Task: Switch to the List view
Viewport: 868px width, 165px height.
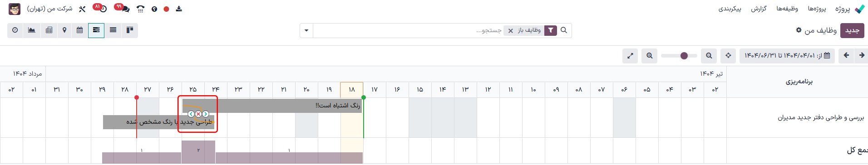Action: click(113, 30)
